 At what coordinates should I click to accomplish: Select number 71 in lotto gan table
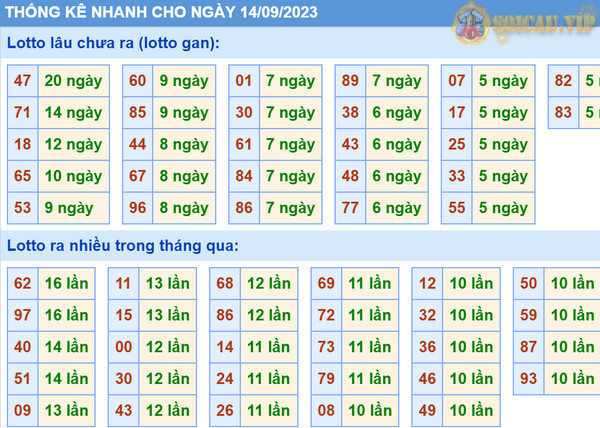pos(23,112)
